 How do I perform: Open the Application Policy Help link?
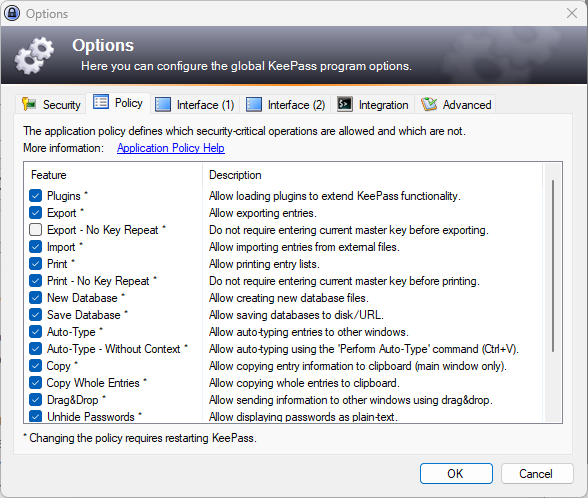coord(171,148)
